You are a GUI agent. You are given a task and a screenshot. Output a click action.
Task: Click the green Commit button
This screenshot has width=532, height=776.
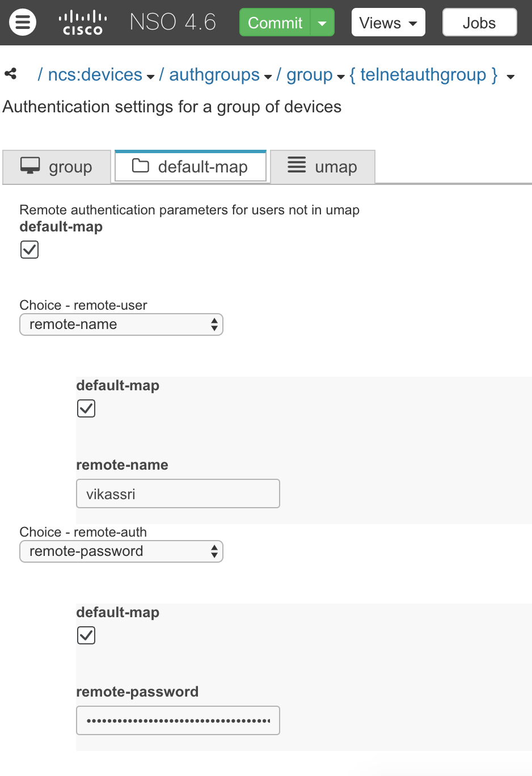point(275,23)
